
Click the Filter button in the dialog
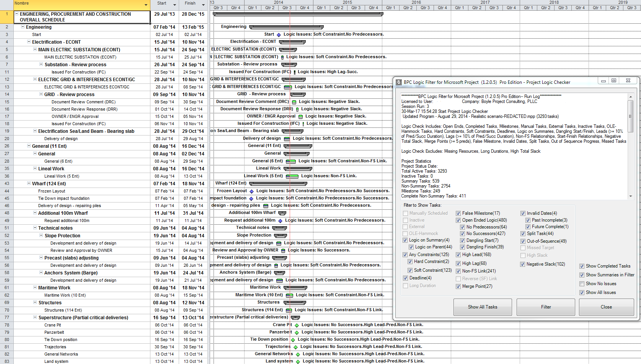pos(545,307)
